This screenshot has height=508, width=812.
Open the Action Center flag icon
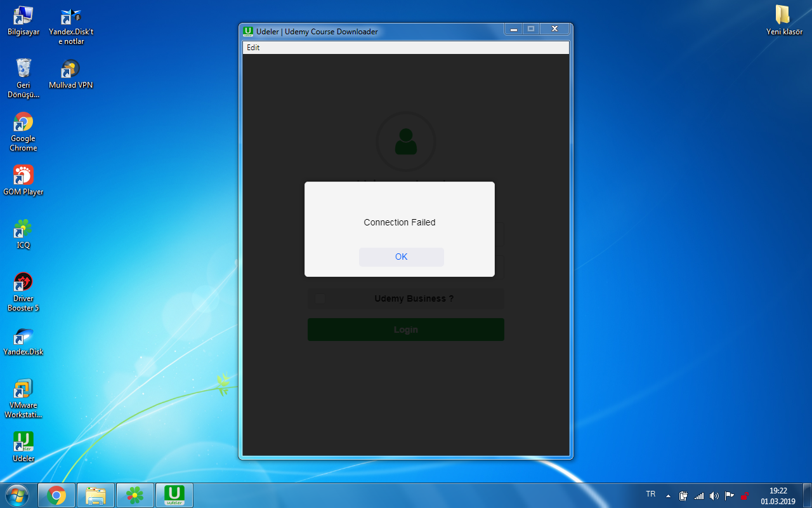point(730,496)
